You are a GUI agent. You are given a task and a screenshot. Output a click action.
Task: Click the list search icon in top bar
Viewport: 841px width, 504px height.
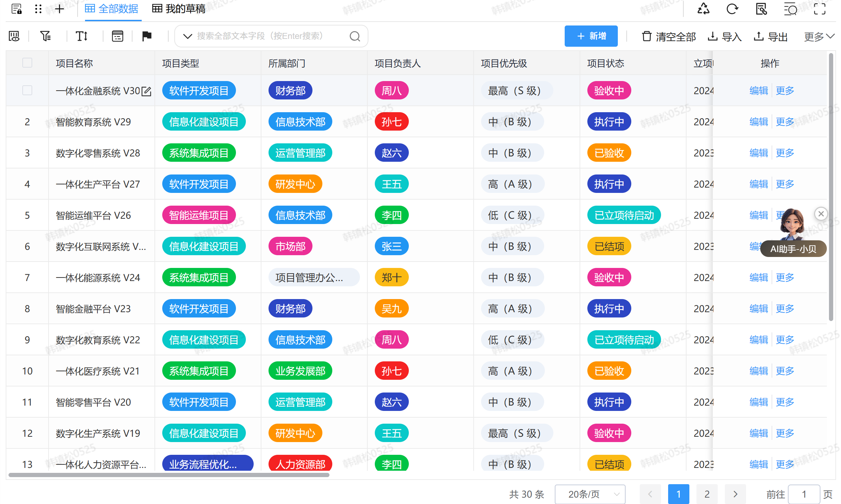point(790,9)
